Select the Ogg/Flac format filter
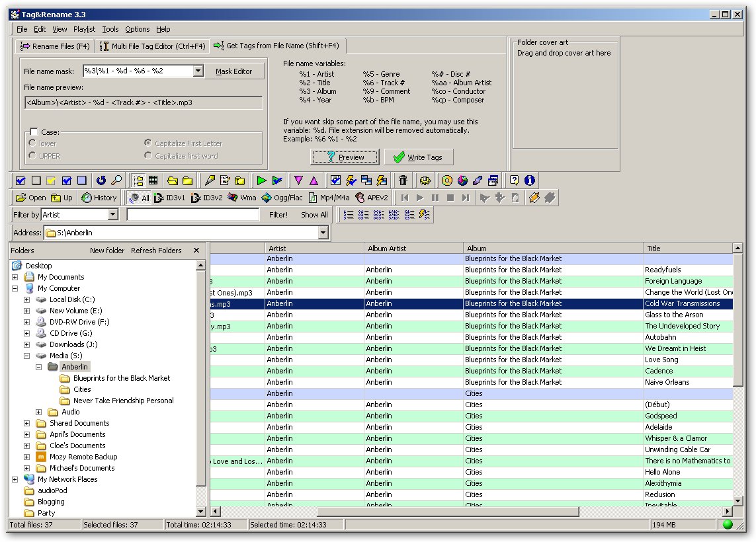756x542 pixels. [282, 198]
